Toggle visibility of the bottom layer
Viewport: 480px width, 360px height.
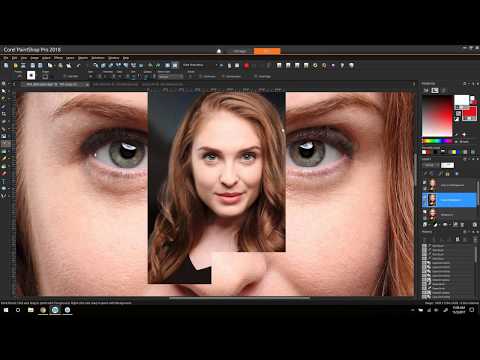(425, 212)
